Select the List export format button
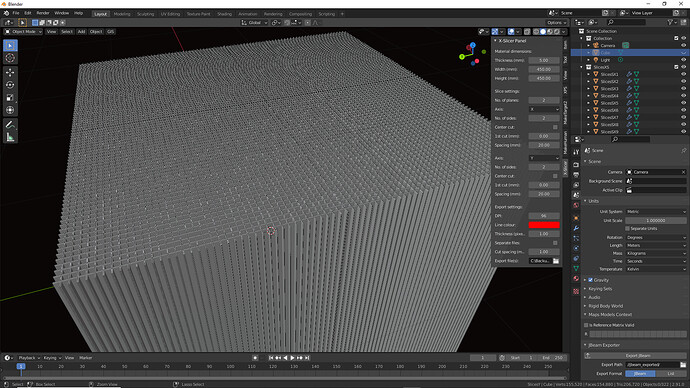Viewport: 690px width, 388px height. [x=671, y=373]
